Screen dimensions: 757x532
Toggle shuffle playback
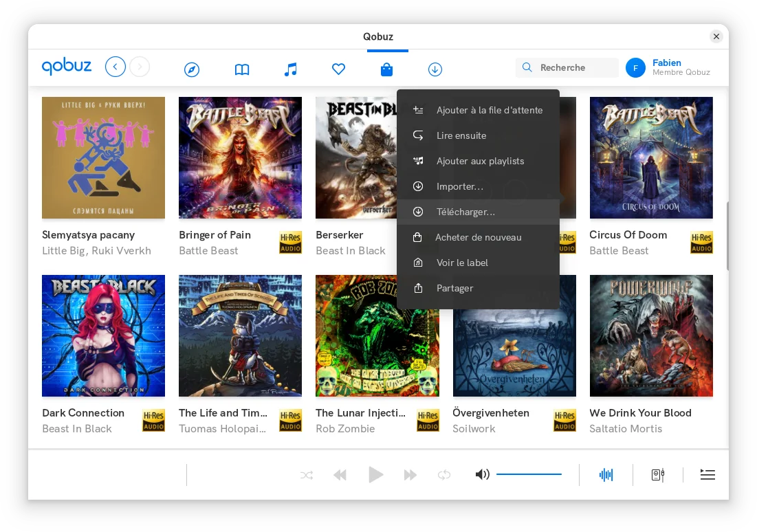coord(307,475)
